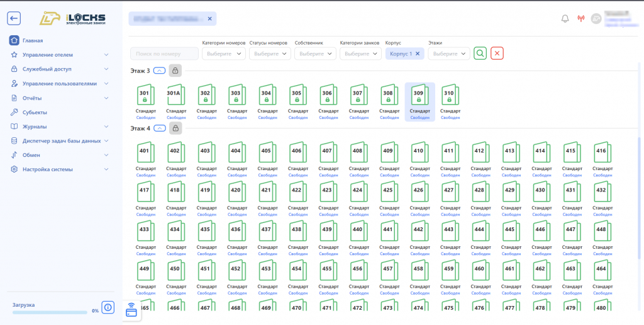Image resolution: width=644 pixels, height=325 pixels.
Task: Click the back arrow icon beside logo
Action: [x=14, y=18]
